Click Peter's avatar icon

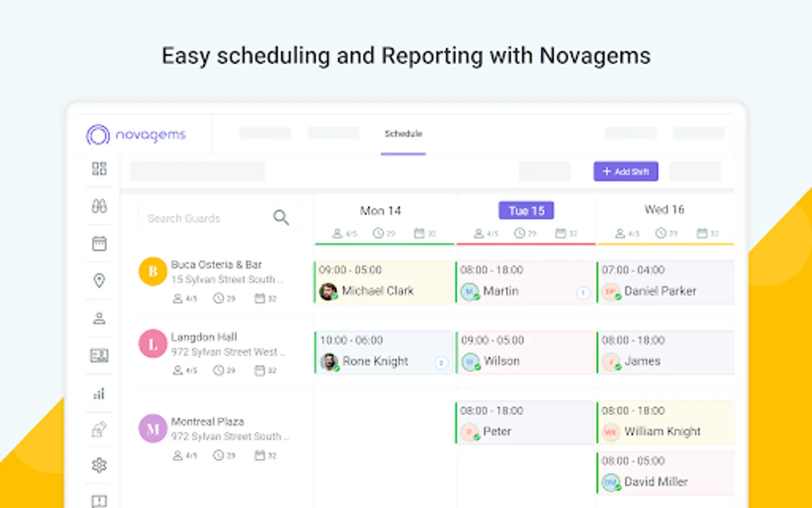point(470,432)
